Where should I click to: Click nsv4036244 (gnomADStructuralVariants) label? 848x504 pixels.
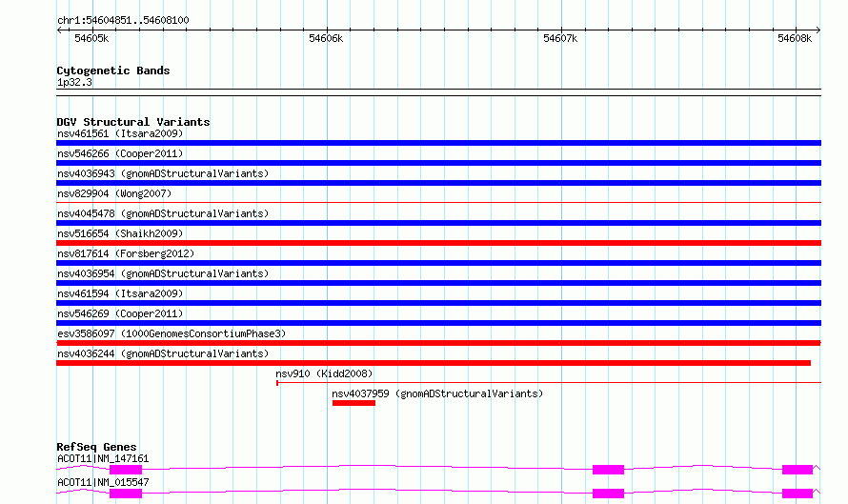pos(163,353)
